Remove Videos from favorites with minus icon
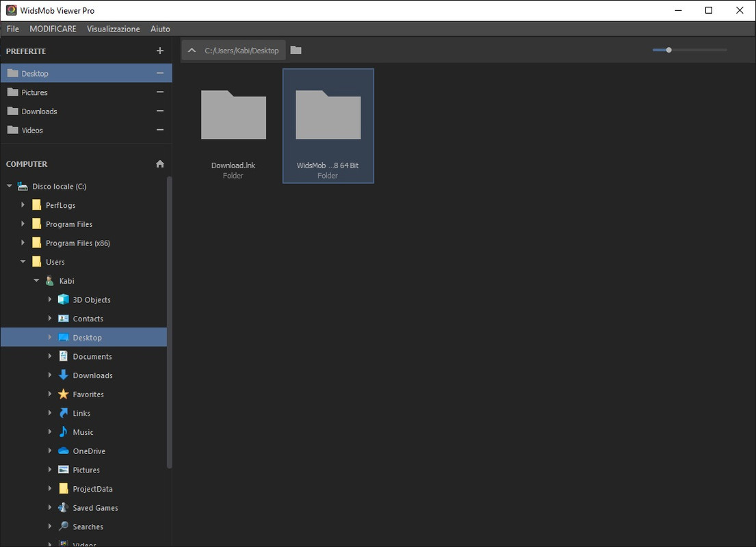 (x=160, y=130)
